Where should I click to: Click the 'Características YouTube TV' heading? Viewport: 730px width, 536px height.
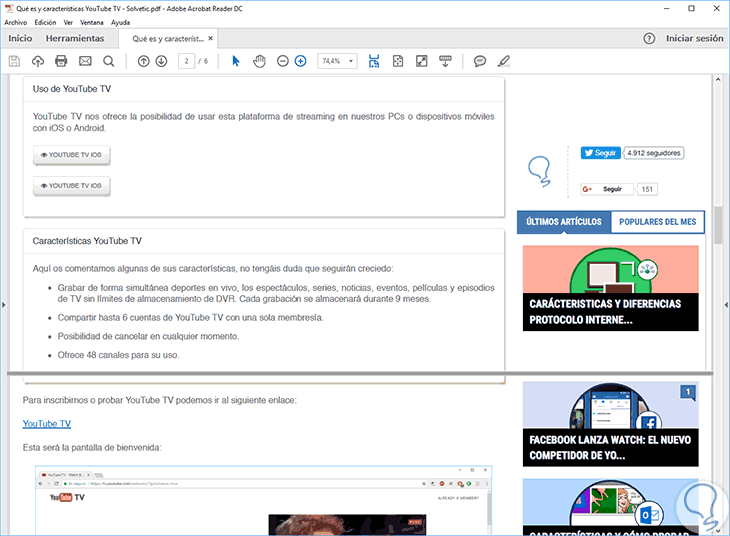87,241
